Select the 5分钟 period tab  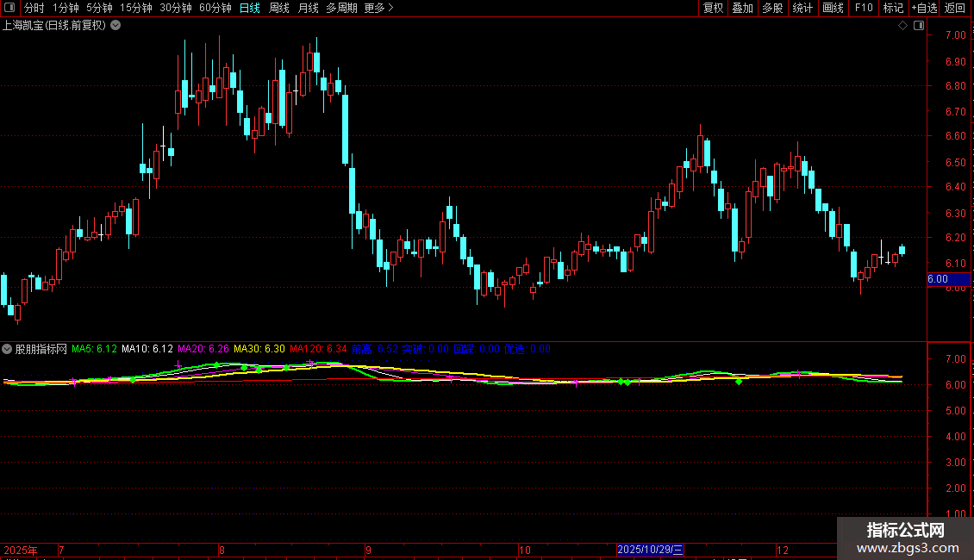click(x=99, y=8)
